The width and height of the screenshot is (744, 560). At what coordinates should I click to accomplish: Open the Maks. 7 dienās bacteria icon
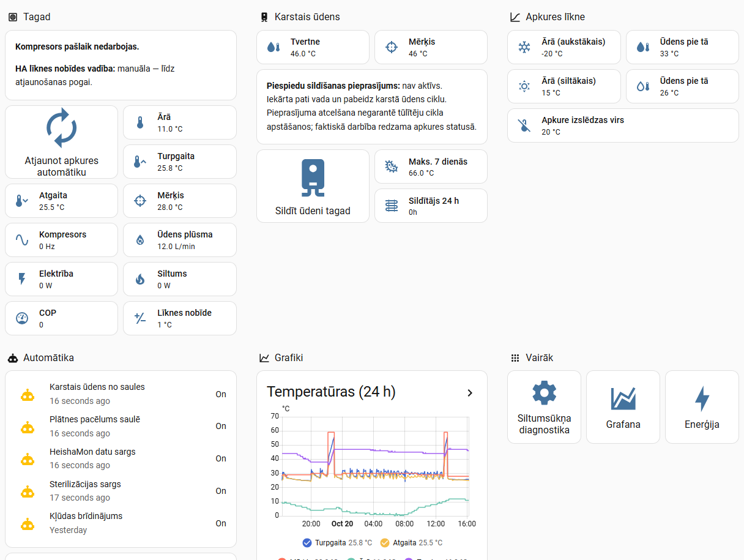point(392,166)
